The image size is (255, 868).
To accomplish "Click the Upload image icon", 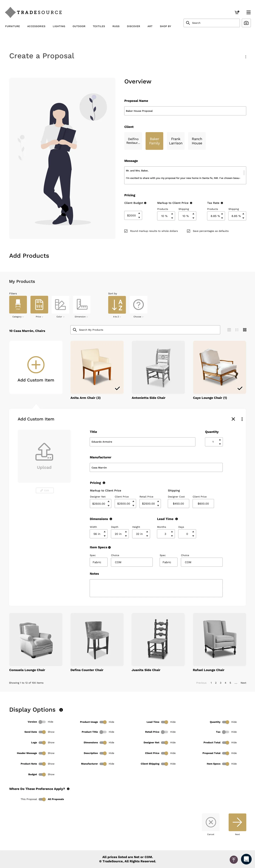I will click(x=44, y=451).
